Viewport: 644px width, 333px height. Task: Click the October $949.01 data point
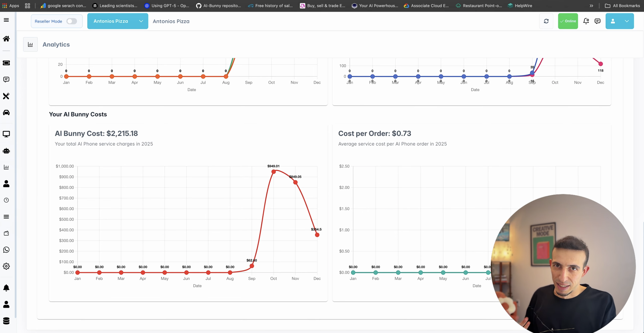click(x=274, y=172)
